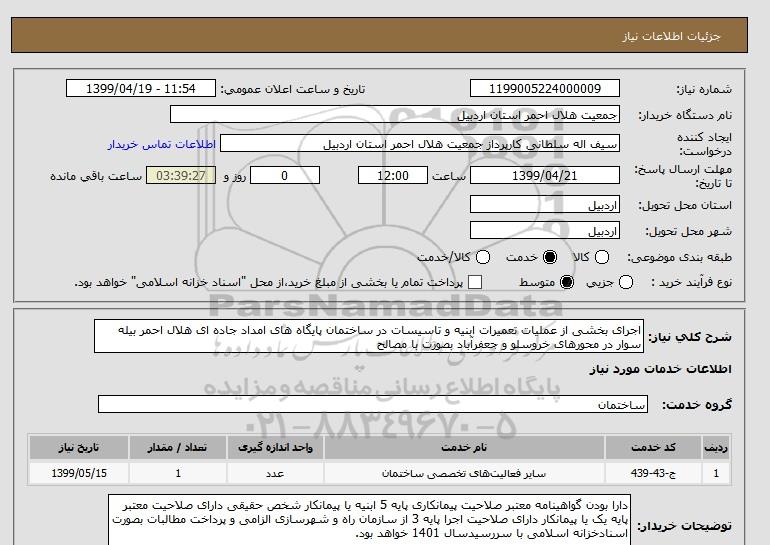Click the unit cell عدد
The height and width of the screenshot is (545, 770).
[x=275, y=473]
